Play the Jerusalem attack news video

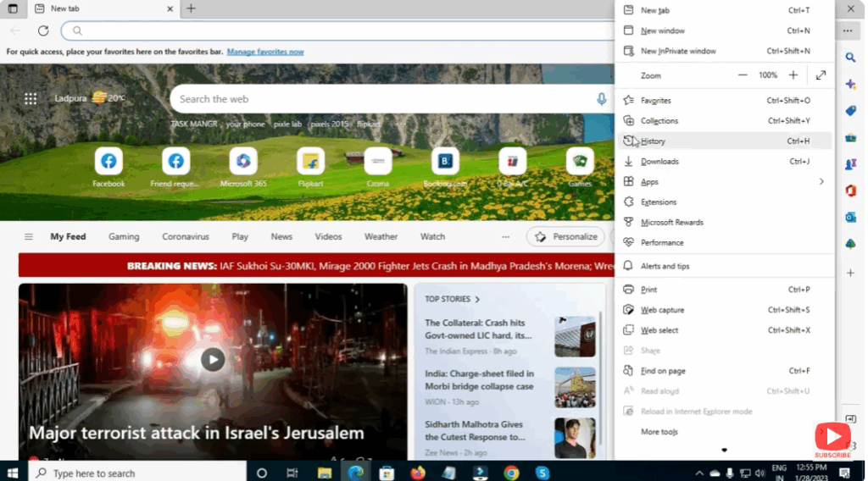(213, 359)
